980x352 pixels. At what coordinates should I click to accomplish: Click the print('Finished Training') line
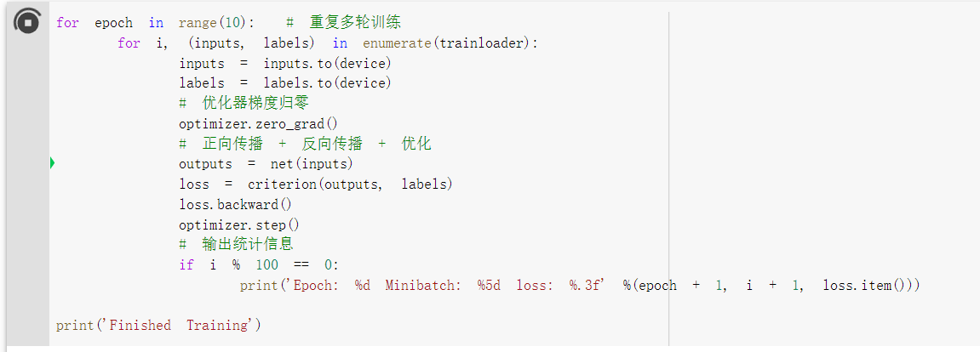158,326
